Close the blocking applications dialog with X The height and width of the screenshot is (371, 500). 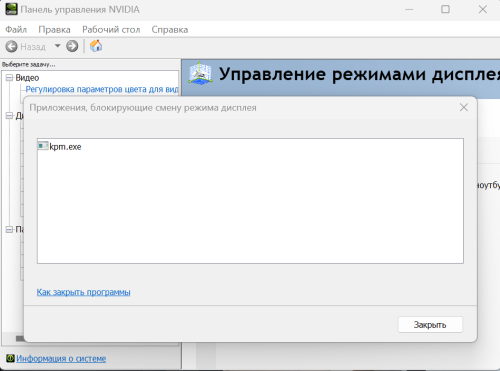click(x=464, y=107)
